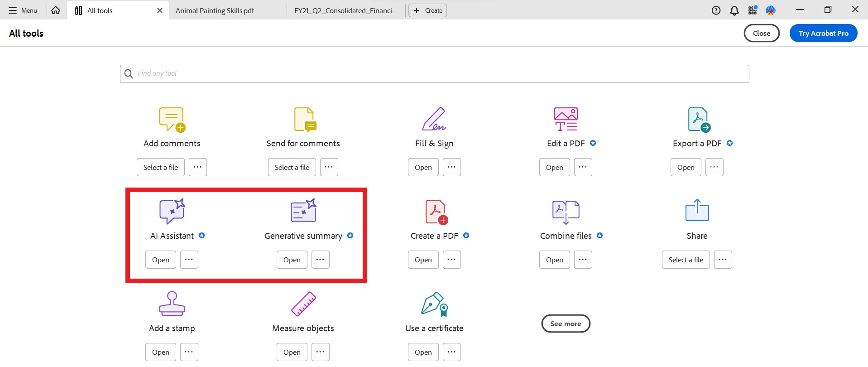Click Open under AI Assistant
Image resolution: width=868 pixels, height=367 pixels.
pyautogui.click(x=161, y=260)
